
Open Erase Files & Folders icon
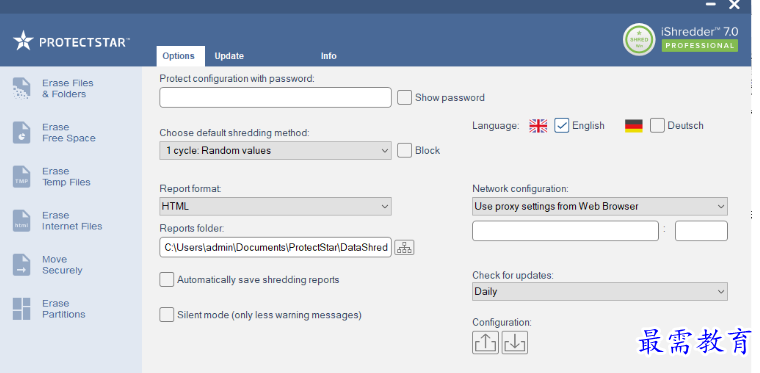21,89
